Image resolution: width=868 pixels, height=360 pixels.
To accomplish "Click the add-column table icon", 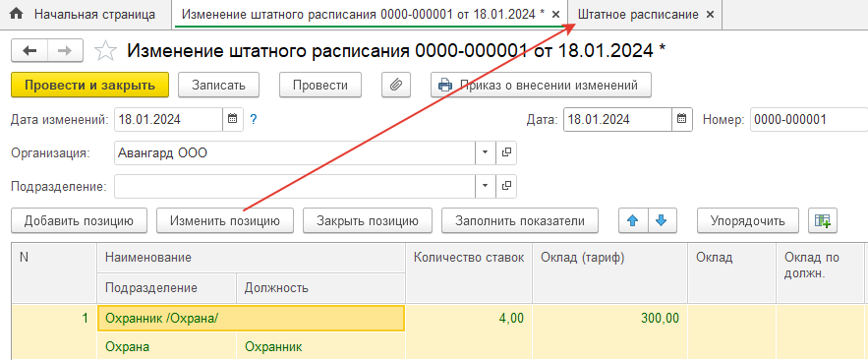I will (823, 221).
